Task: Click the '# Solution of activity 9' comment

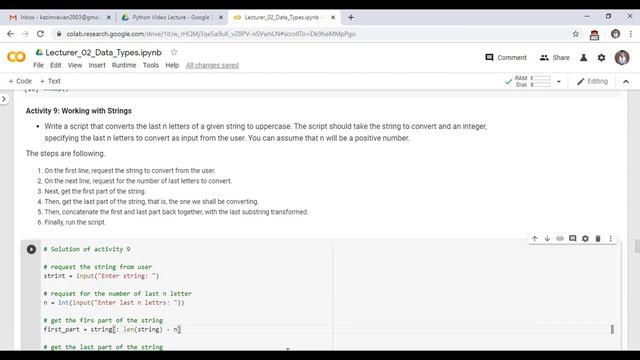Action: (87, 249)
